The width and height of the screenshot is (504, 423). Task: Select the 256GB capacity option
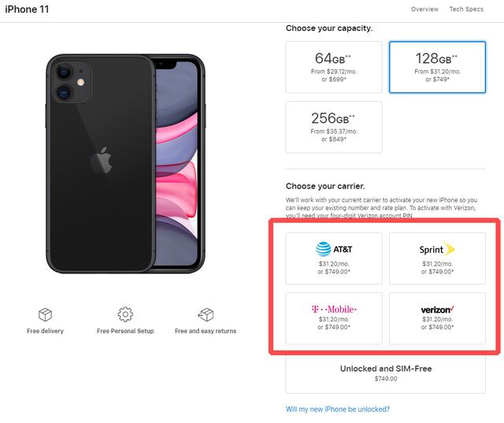click(334, 127)
